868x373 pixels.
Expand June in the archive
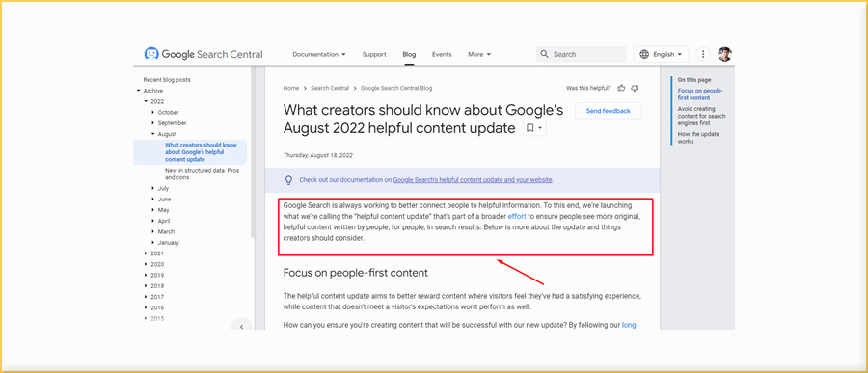pyautogui.click(x=152, y=200)
